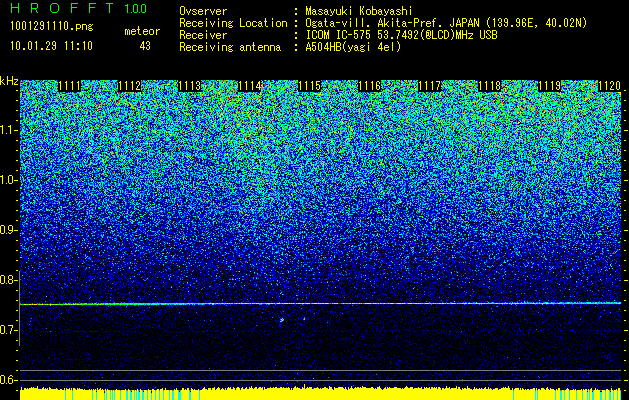The height and width of the screenshot is (400, 629).
Task: Click the 1112 time marker
Action: click(x=129, y=86)
